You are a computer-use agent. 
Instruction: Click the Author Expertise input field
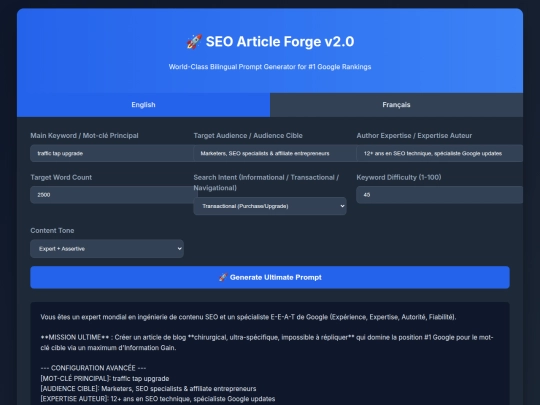click(x=440, y=153)
